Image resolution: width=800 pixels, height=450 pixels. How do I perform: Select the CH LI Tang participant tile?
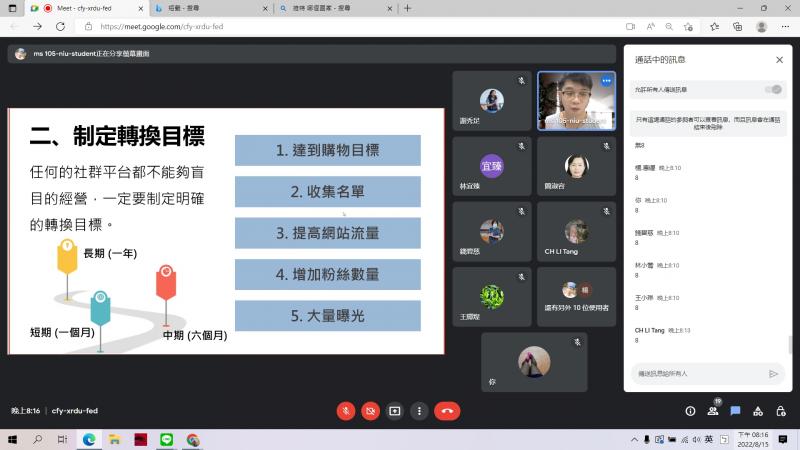click(576, 232)
